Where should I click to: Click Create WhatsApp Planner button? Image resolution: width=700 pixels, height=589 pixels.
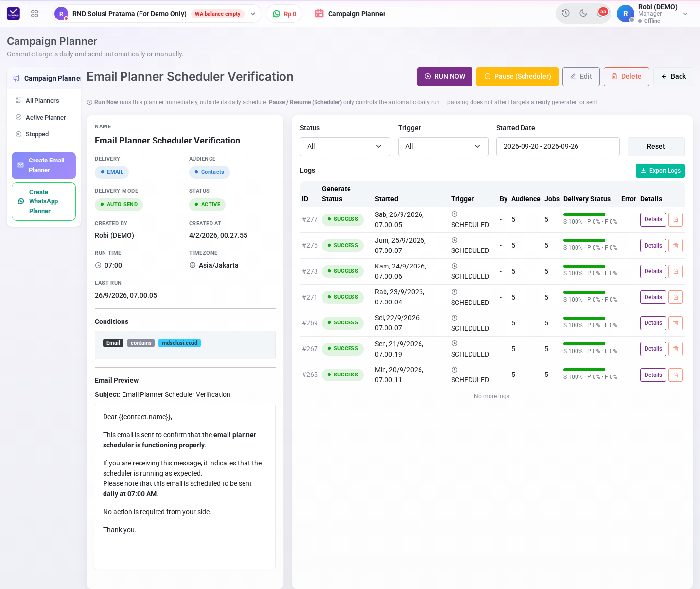tap(44, 201)
